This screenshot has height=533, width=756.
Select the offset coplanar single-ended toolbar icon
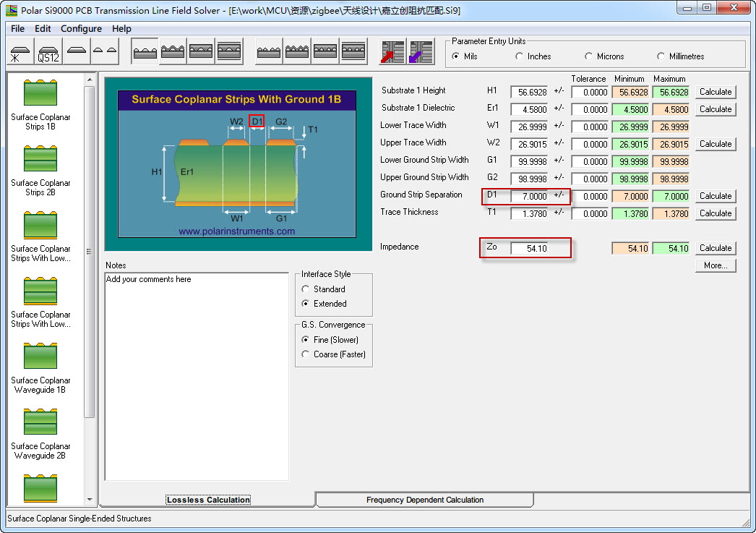coord(229,51)
